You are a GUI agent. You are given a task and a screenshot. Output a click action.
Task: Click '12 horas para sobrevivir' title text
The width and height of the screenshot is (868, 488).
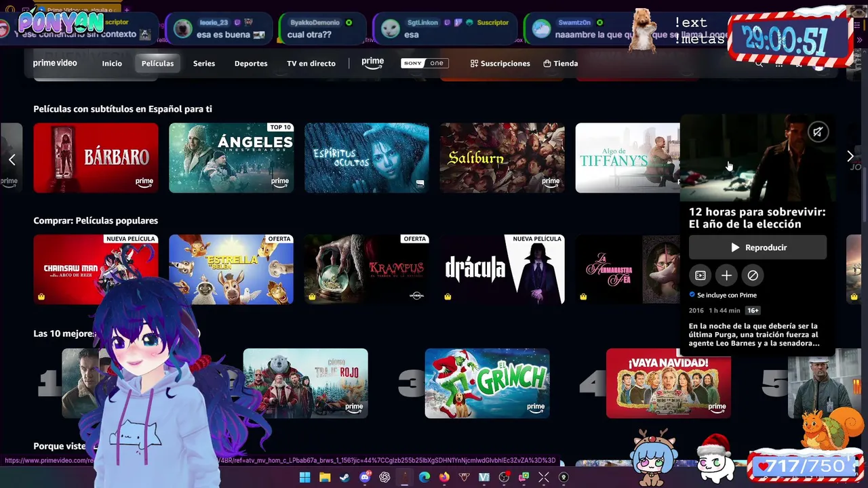[x=757, y=218]
